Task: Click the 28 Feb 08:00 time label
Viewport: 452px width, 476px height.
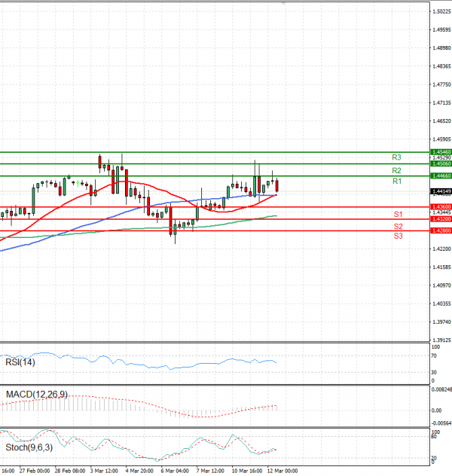Action: (70, 471)
